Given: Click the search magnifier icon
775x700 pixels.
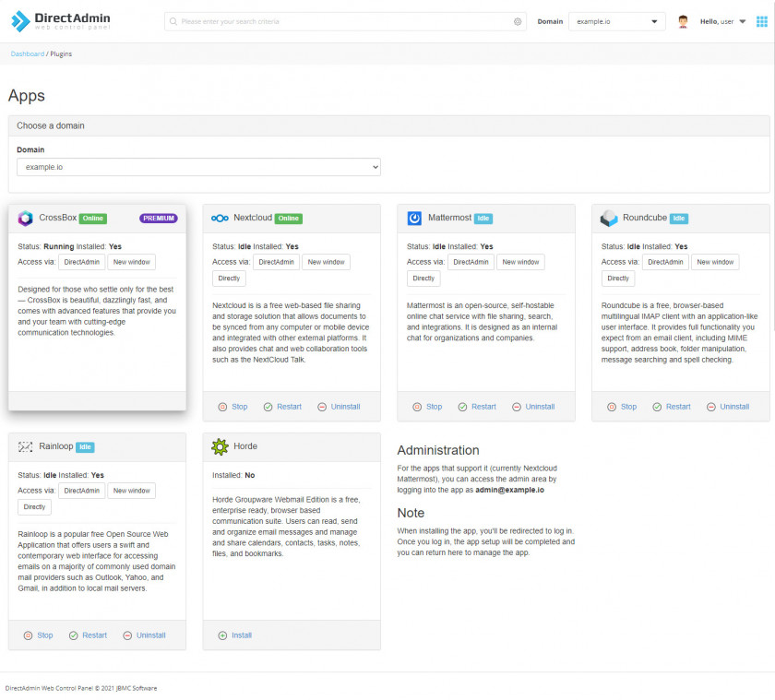Looking at the screenshot, I should click(173, 21).
